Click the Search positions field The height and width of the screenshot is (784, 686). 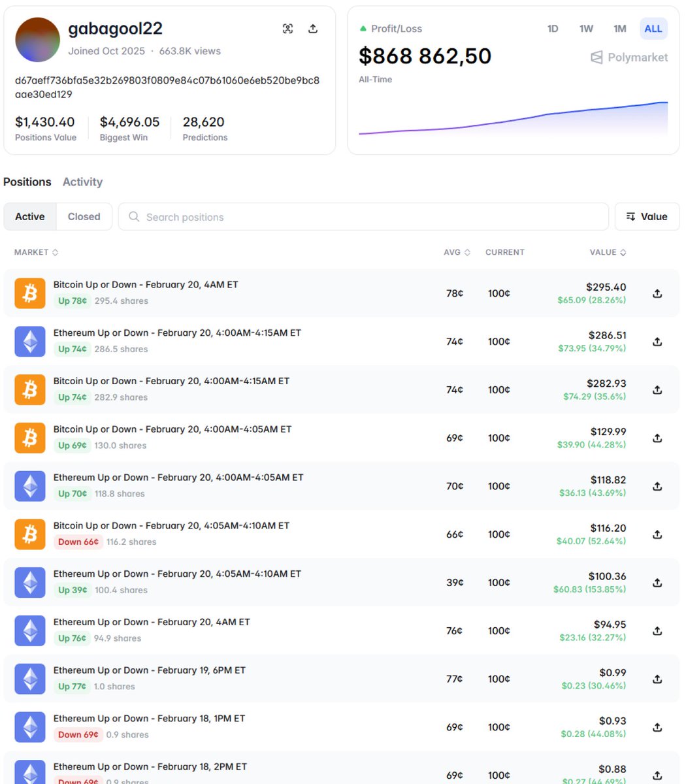click(363, 216)
